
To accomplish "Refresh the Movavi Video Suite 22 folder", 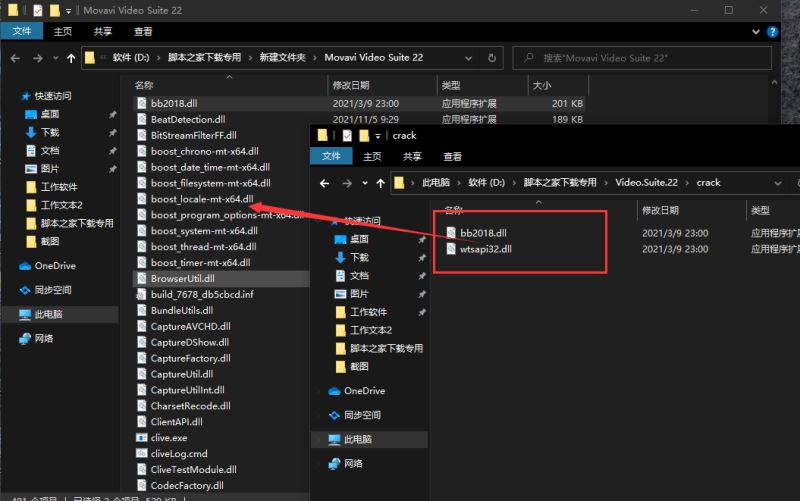I will [492, 58].
